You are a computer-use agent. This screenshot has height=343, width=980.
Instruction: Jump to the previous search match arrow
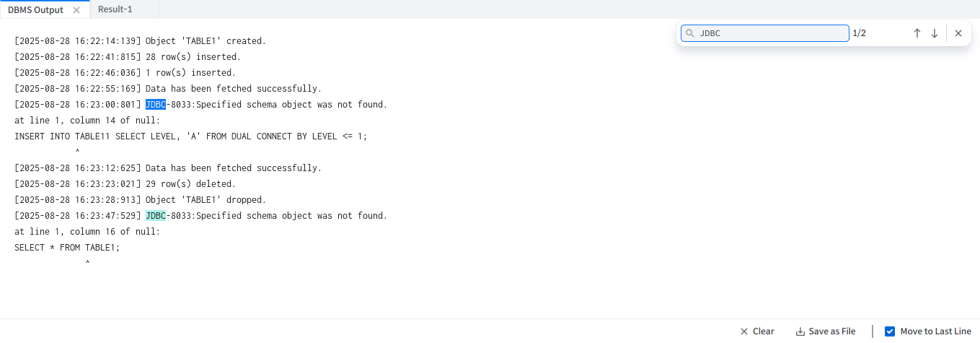click(x=917, y=33)
